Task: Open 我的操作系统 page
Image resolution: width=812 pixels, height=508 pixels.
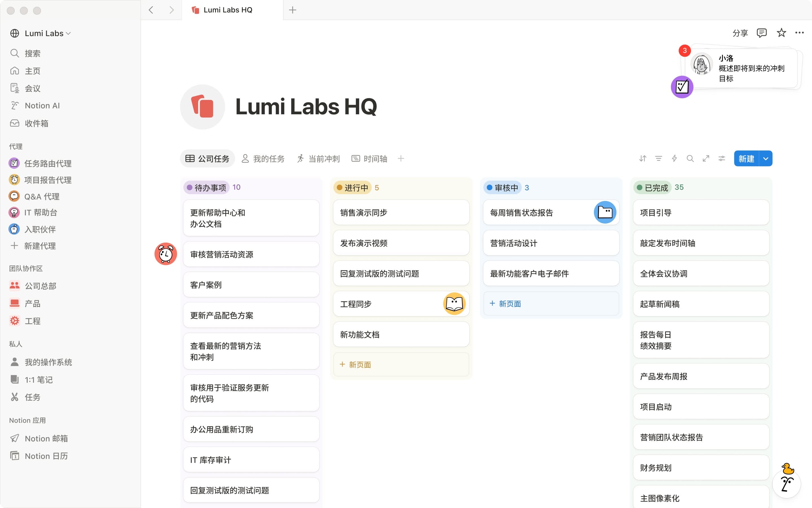Action: (x=48, y=362)
